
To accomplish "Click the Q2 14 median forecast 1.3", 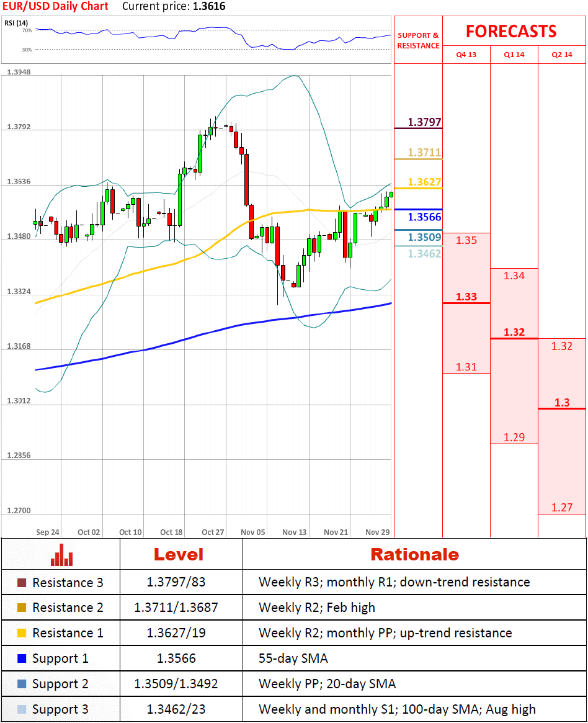I will point(562,403).
